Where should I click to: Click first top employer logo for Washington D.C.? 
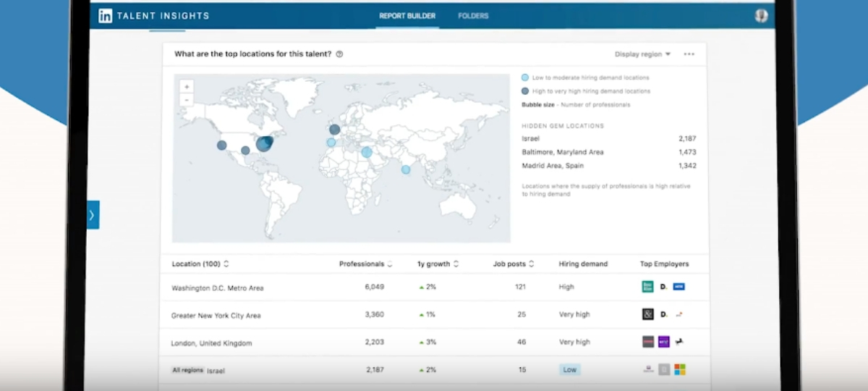(647, 287)
